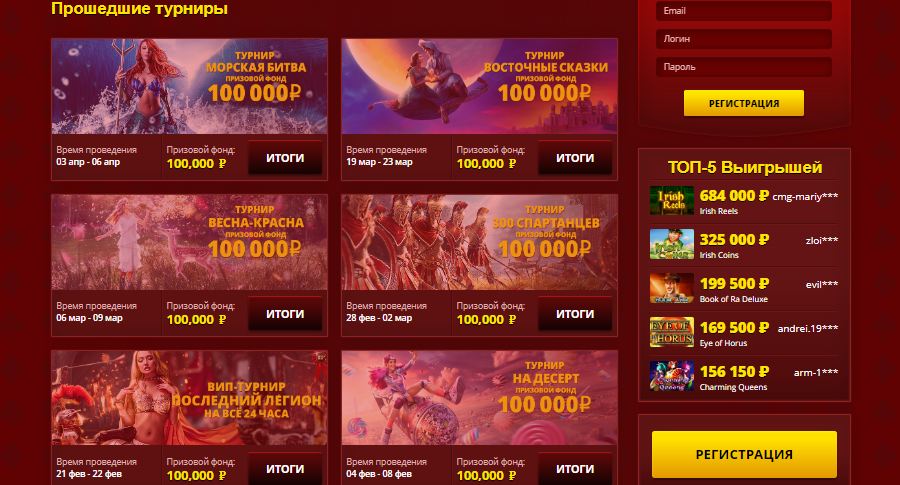The height and width of the screenshot is (485, 900).
Task: Open the 300 спартанцев tournament banner
Action: (x=479, y=242)
